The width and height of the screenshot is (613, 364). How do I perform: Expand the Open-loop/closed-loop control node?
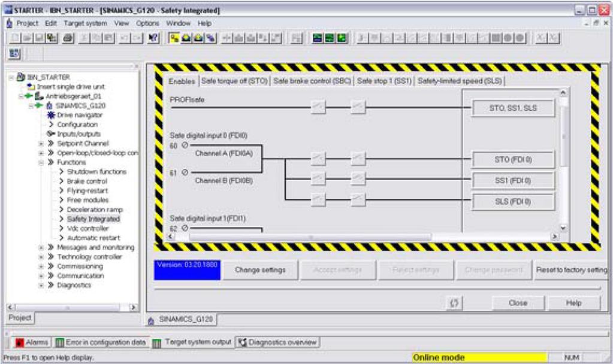pyautogui.click(x=41, y=153)
